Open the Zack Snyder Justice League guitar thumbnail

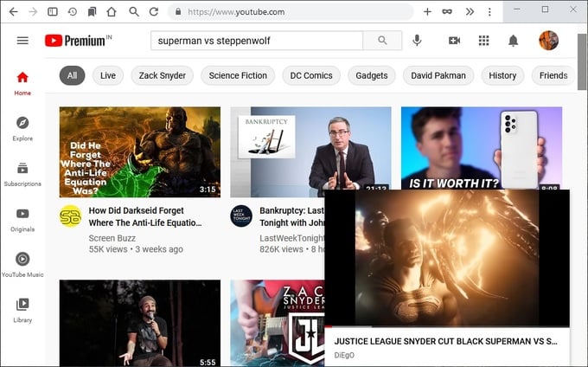pos(278,323)
